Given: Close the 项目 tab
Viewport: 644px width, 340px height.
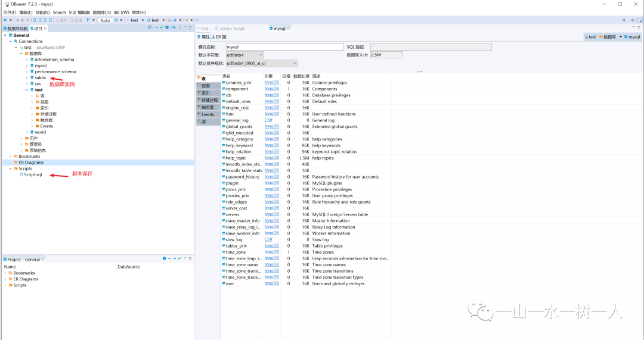Looking at the screenshot, I should coord(45,29).
